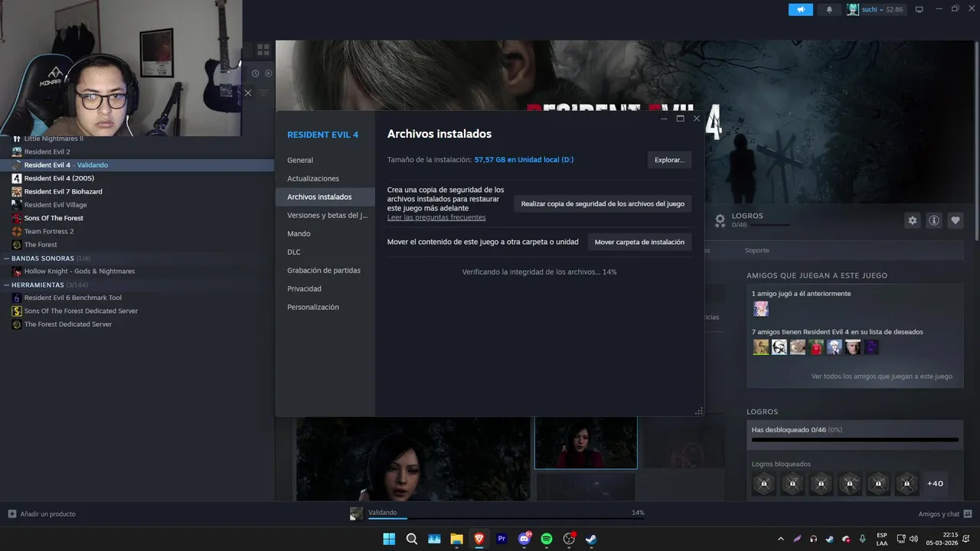The height and width of the screenshot is (551, 980).
Task: Select Sons Of The Forest in library
Action: 54,218
